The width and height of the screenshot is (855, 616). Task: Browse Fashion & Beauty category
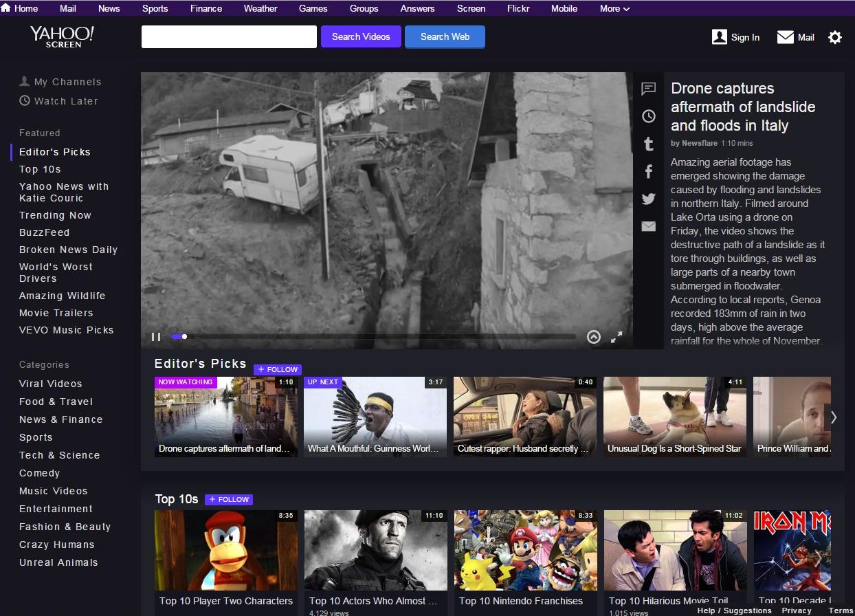point(65,527)
